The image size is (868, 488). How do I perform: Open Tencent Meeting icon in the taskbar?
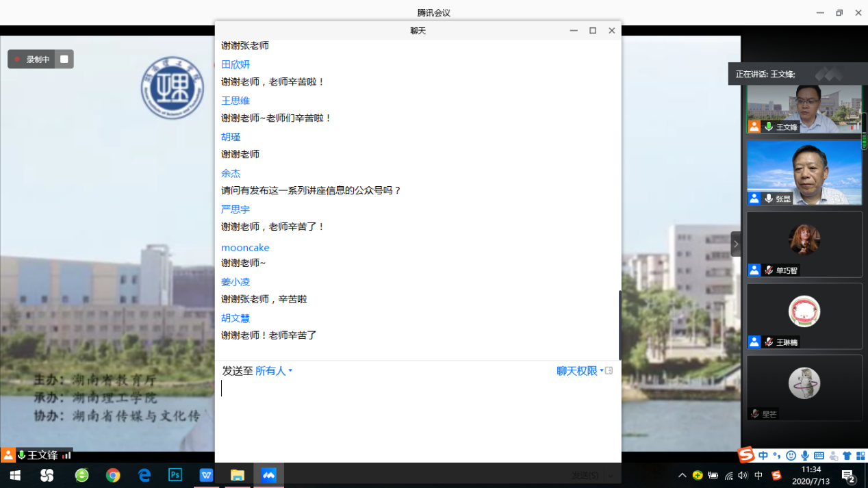268,475
